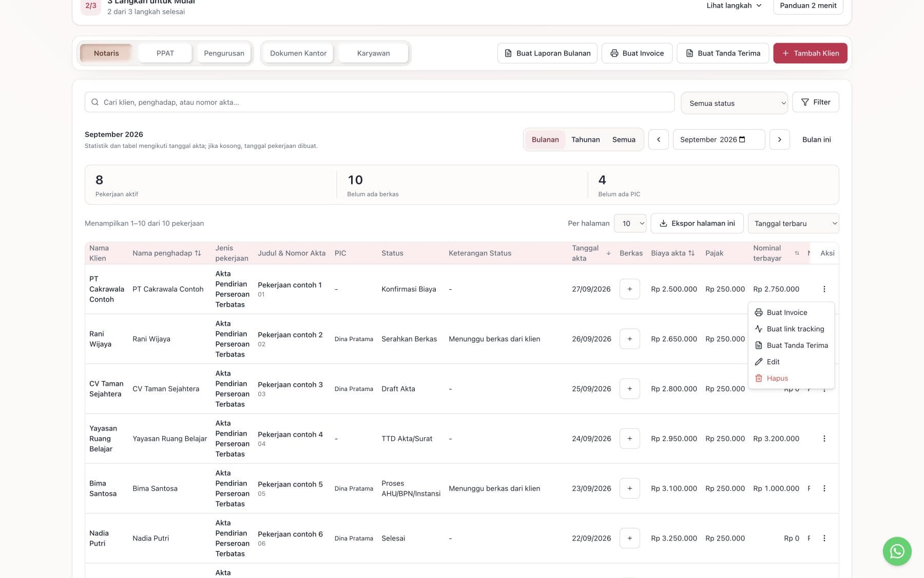Open Semua status dropdown
The height and width of the screenshot is (578, 924).
click(x=734, y=103)
